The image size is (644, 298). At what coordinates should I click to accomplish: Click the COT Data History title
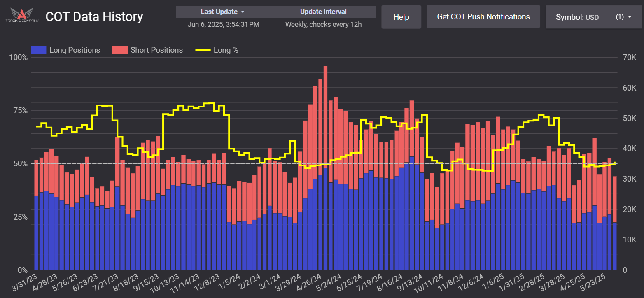point(94,16)
